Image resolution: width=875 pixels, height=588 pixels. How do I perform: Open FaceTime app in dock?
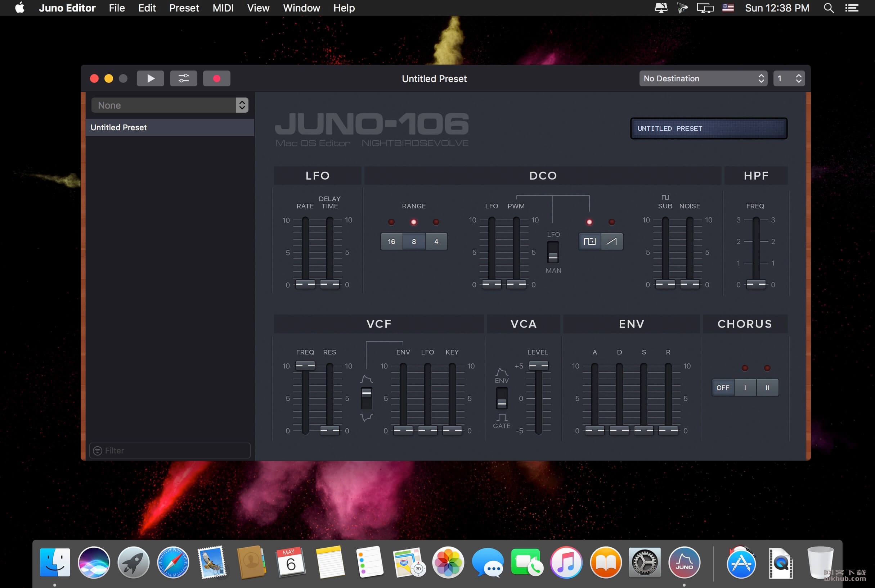(x=527, y=562)
